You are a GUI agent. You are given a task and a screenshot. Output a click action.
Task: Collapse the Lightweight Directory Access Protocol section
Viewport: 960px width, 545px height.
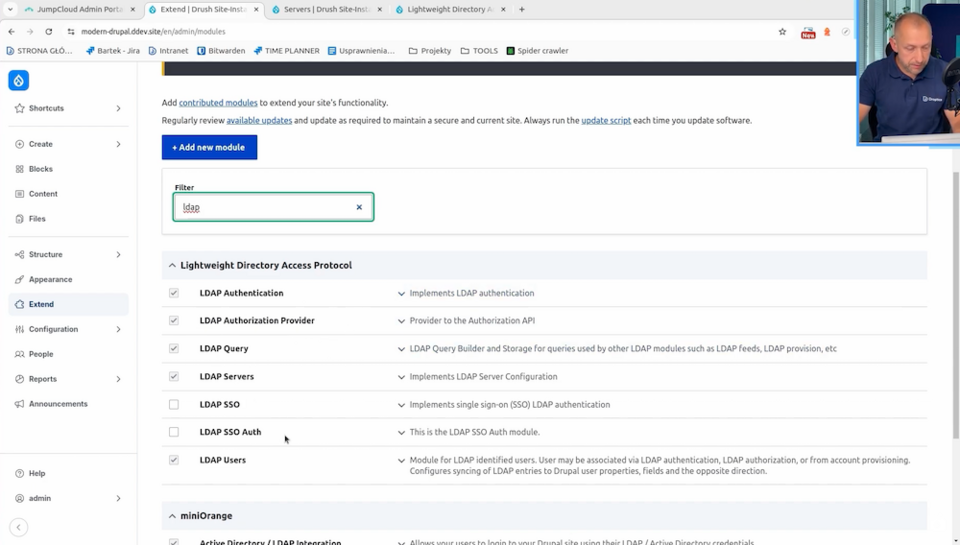[172, 266]
